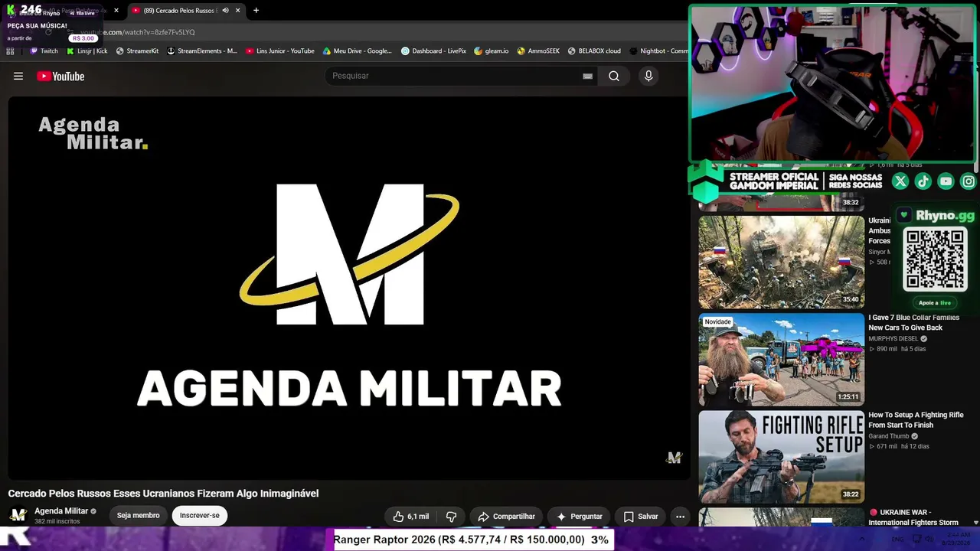
Task: Open the browser apps grid icon
Action: point(10,51)
